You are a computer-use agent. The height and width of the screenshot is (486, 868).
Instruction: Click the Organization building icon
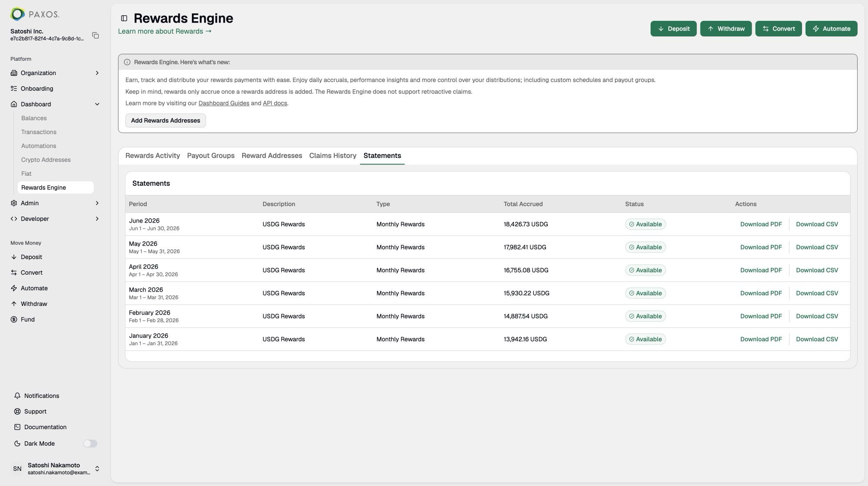(14, 73)
